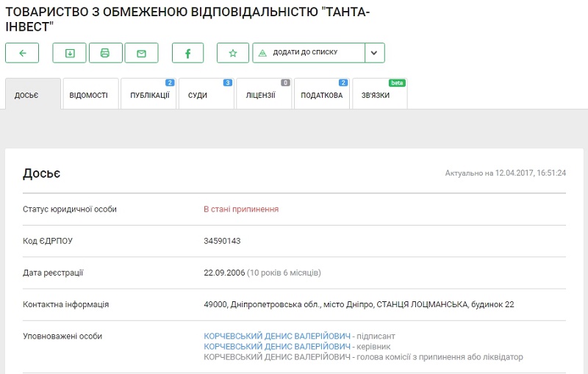Open the "Зв'язки" beta tab
Image resolution: width=588 pixels, height=374 pixels.
click(376, 96)
